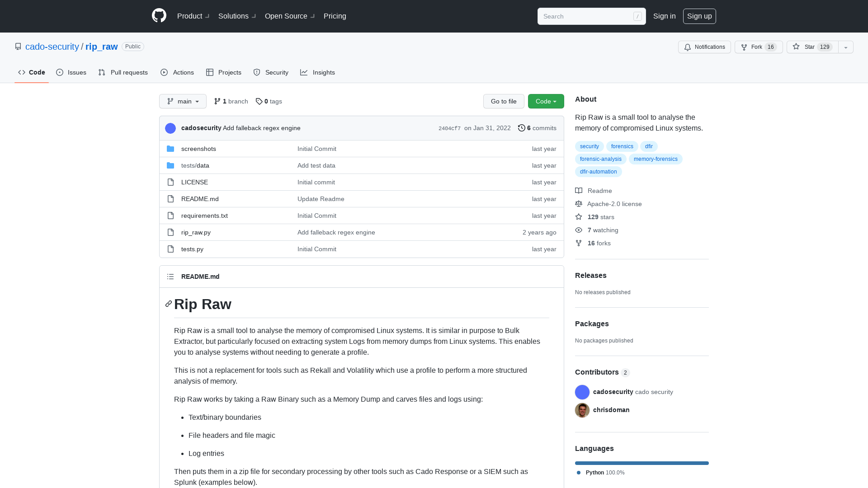
Task: Select the dfir-automation topic tag
Action: coord(599,172)
